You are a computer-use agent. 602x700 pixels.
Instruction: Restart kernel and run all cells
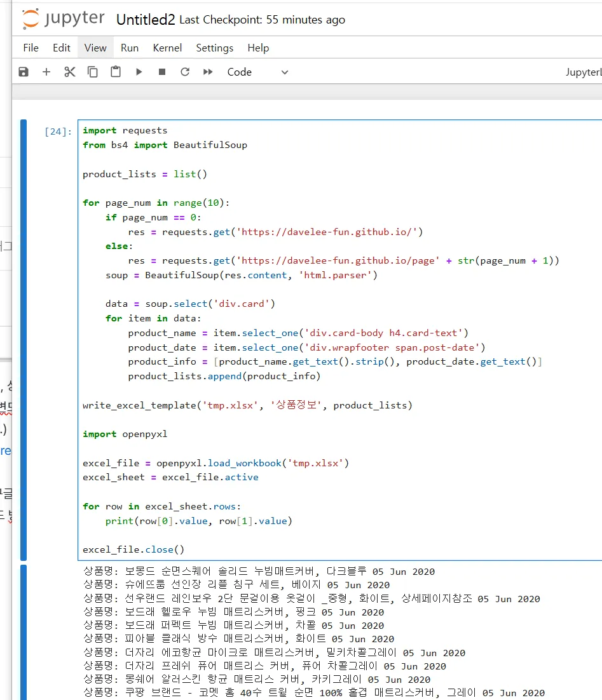[x=208, y=72]
